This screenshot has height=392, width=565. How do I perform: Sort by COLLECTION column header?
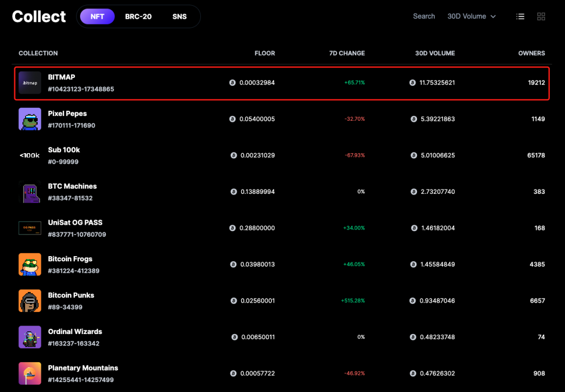pyautogui.click(x=38, y=53)
